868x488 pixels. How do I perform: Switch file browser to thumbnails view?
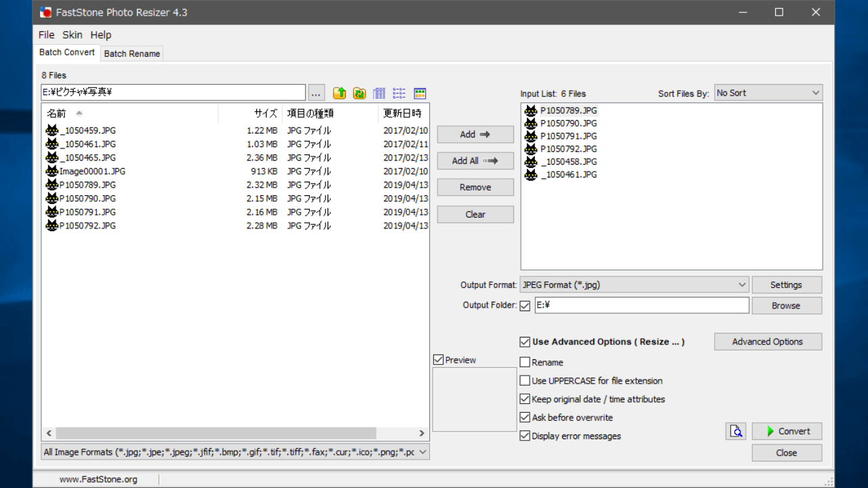coord(420,94)
